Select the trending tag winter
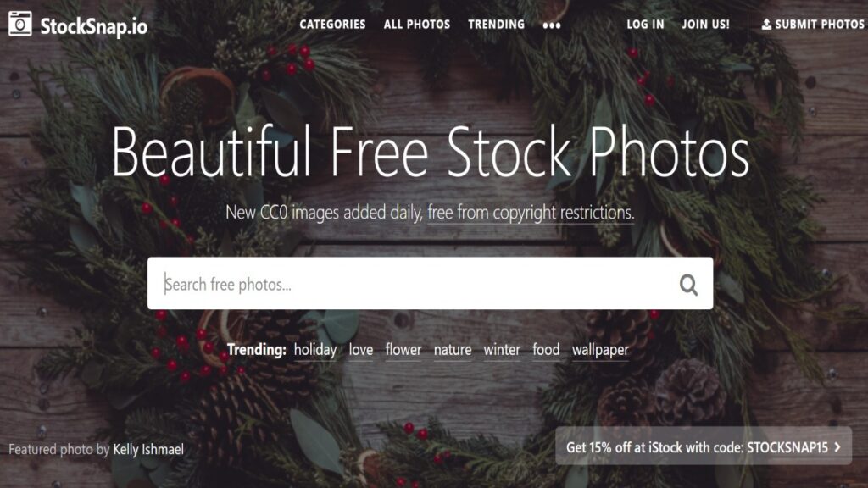Image resolution: width=868 pixels, height=488 pixels. point(502,350)
